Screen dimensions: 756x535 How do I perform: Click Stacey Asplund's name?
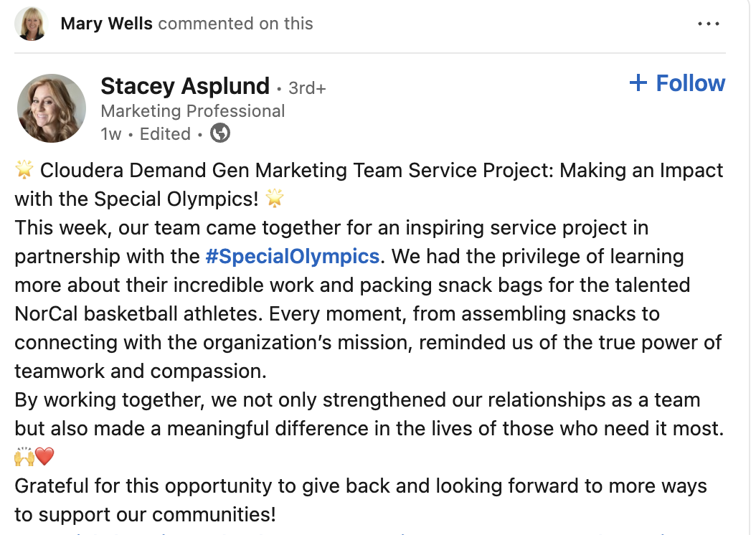[x=185, y=86]
